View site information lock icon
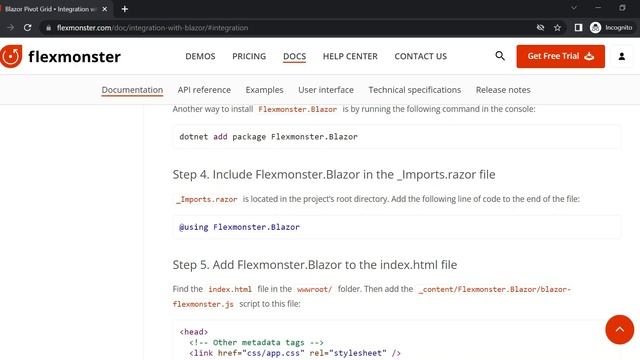The image size is (640, 360). point(49,28)
